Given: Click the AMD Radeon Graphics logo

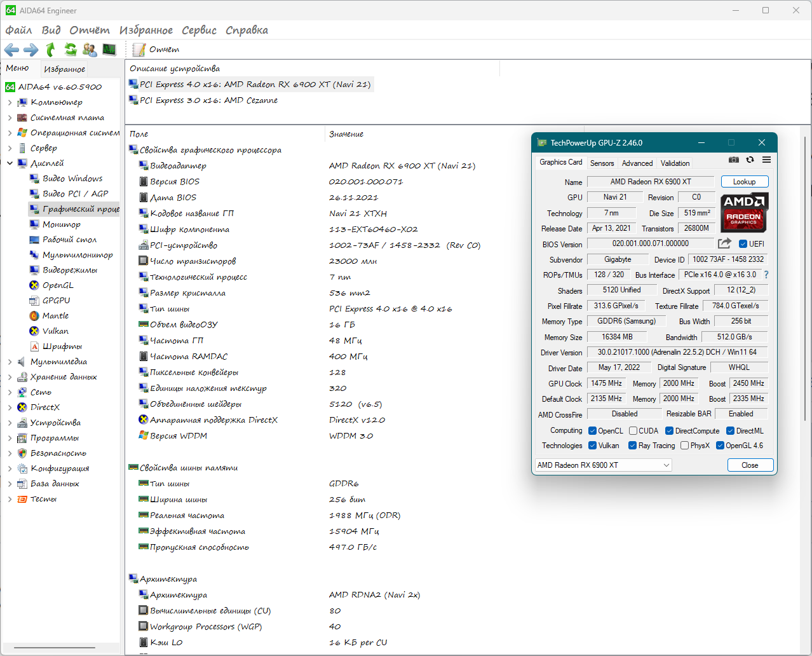Looking at the screenshot, I should pyautogui.click(x=744, y=212).
